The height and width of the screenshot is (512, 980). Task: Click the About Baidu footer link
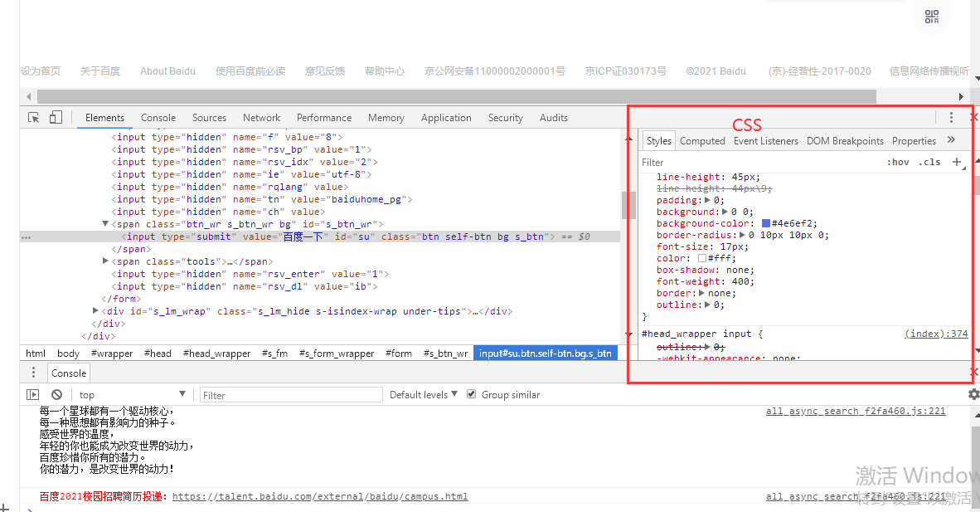point(167,71)
